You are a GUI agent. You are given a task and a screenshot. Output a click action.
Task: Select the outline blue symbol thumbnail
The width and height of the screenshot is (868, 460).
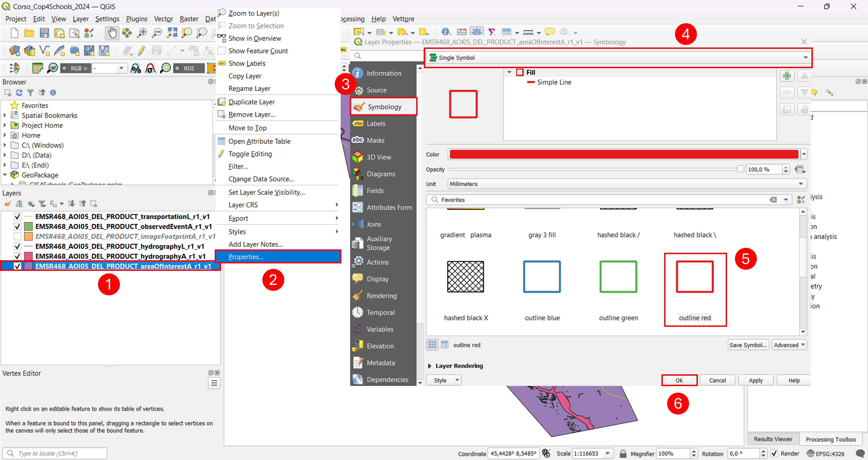coord(542,290)
